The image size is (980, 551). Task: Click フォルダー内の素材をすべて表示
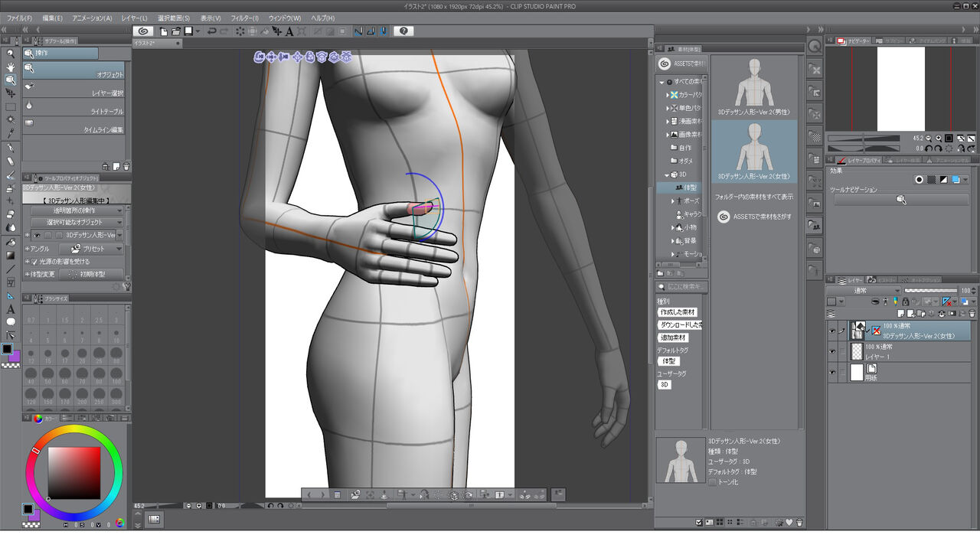coord(753,197)
